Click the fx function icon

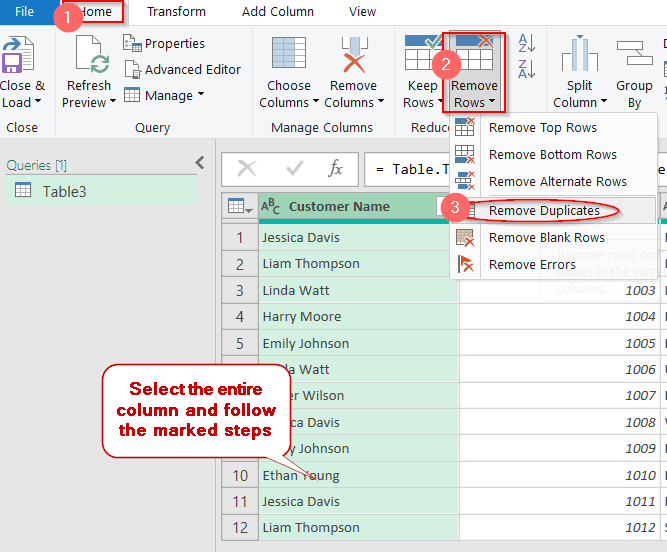[335, 169]
